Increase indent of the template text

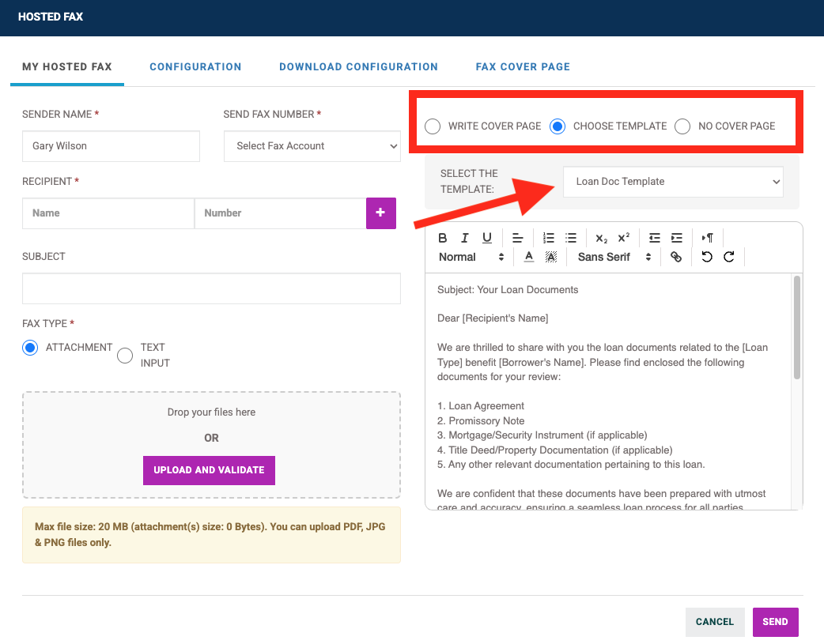[676, 238]
